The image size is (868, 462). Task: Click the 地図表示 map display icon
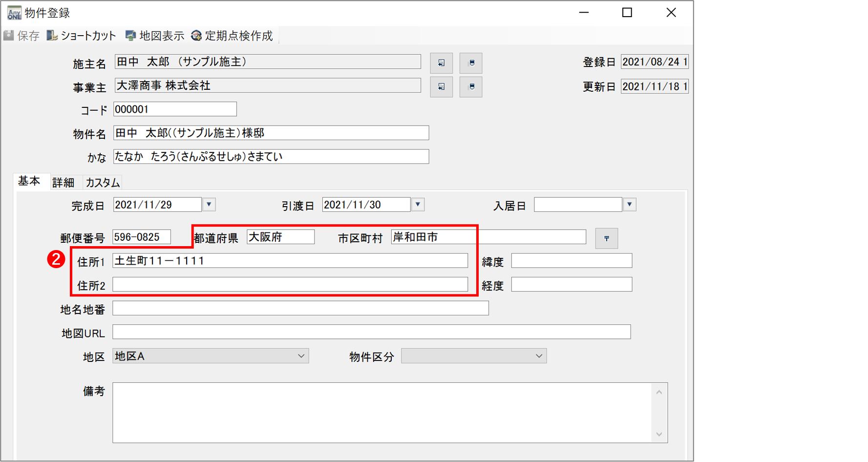click(x=130, y=36)
